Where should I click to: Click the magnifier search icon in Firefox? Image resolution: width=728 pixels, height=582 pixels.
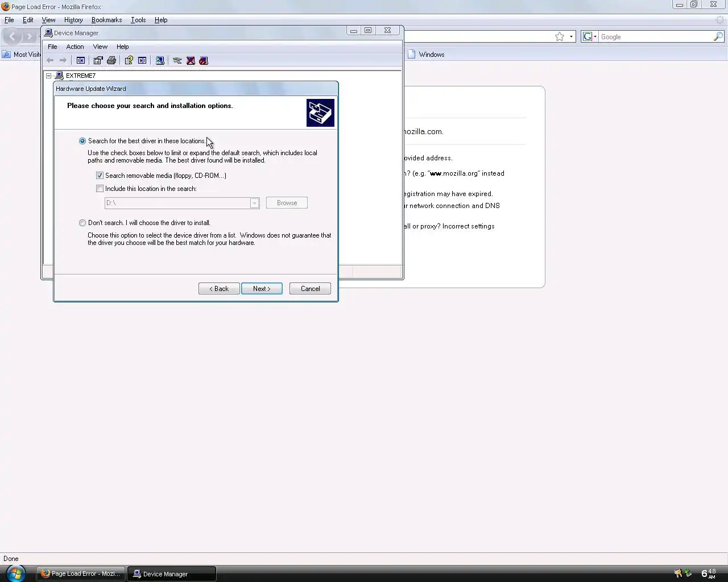(718, 36)
